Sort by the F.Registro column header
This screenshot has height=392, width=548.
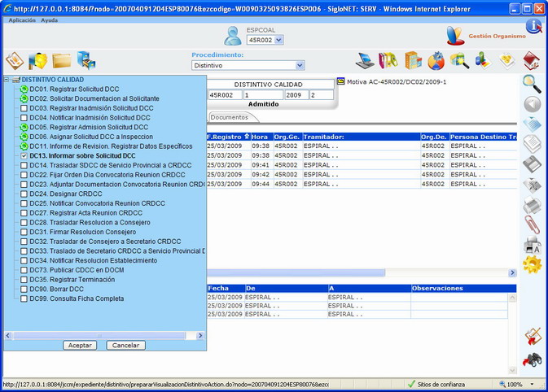[227, 137]
